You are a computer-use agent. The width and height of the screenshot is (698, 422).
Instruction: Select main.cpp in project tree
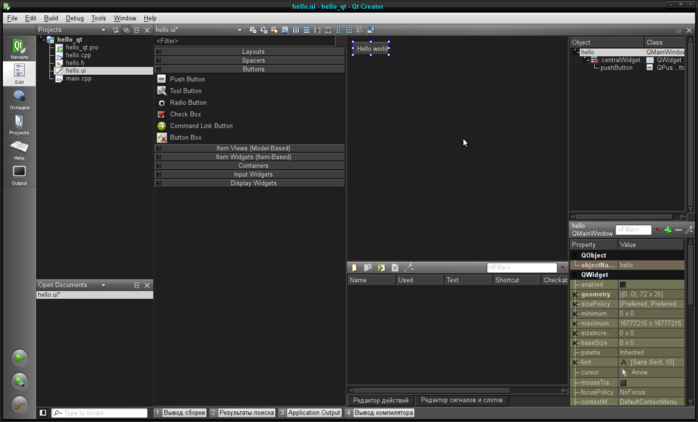point(78,78)
